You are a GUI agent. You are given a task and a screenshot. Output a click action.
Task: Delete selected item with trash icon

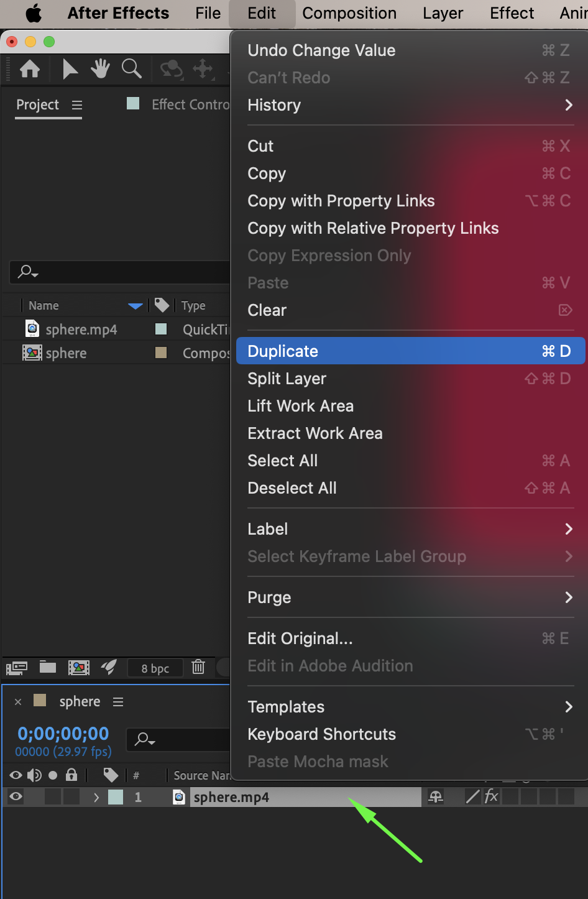tap(198, 668)
